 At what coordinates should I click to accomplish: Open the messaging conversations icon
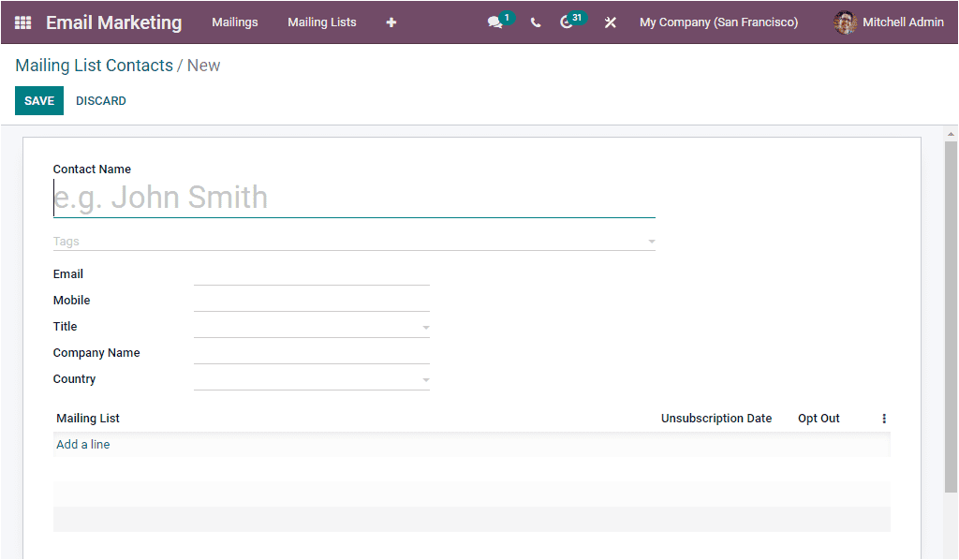coord(495,20)
